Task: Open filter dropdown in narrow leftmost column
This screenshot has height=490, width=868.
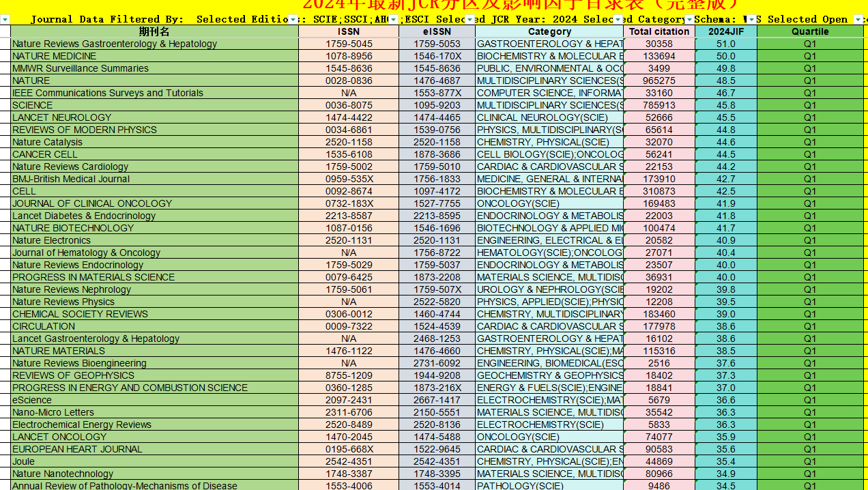Action: 5,20
